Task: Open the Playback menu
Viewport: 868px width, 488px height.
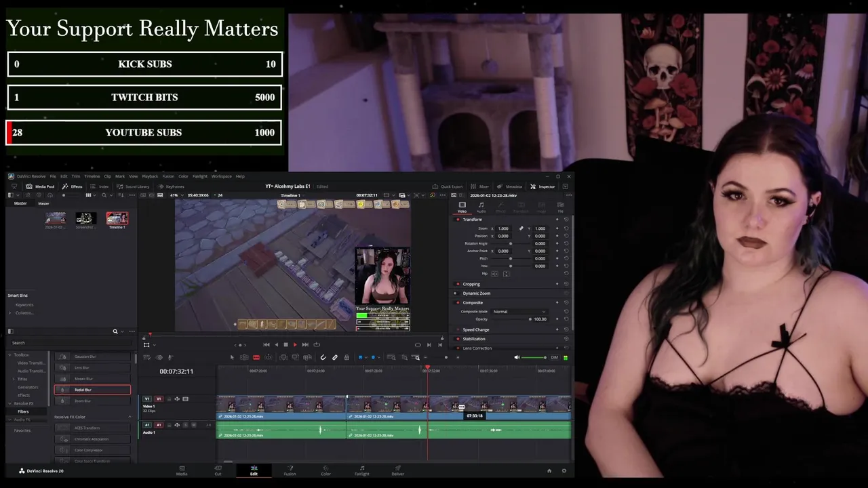Action: [150, 176]
